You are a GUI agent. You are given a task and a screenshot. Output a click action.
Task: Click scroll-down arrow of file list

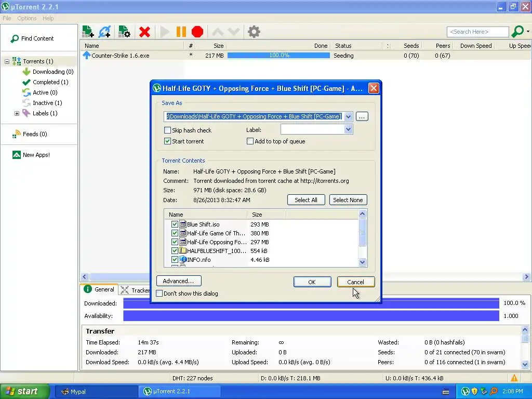pos(362,262)
